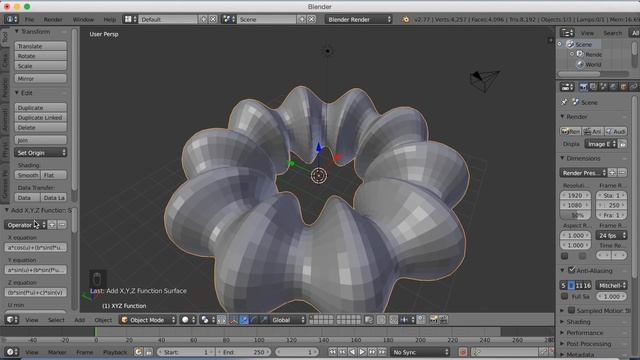Open the Info editor type selector icon
640x360 pixels.
[11, 19]
